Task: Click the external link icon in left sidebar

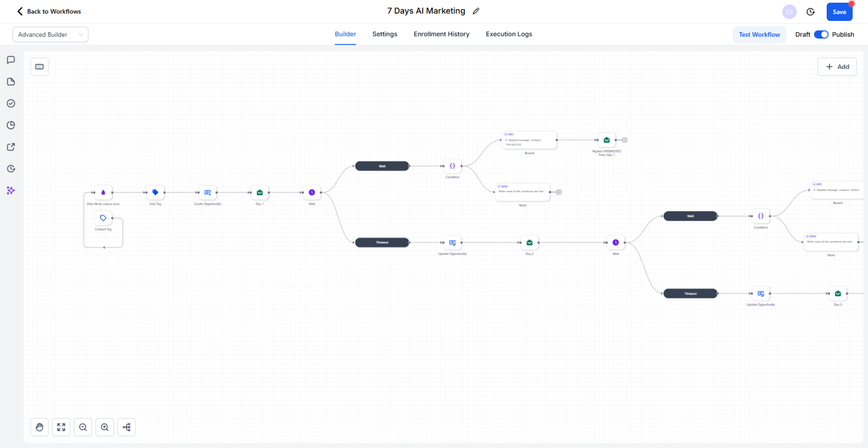Action: pos(11,147)
